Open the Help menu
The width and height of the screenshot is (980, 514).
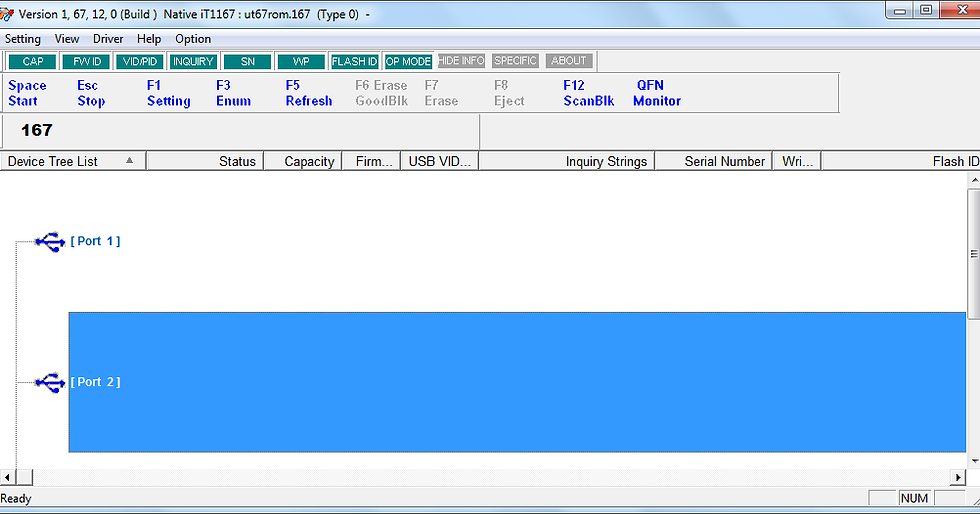(x=149, y=39)
